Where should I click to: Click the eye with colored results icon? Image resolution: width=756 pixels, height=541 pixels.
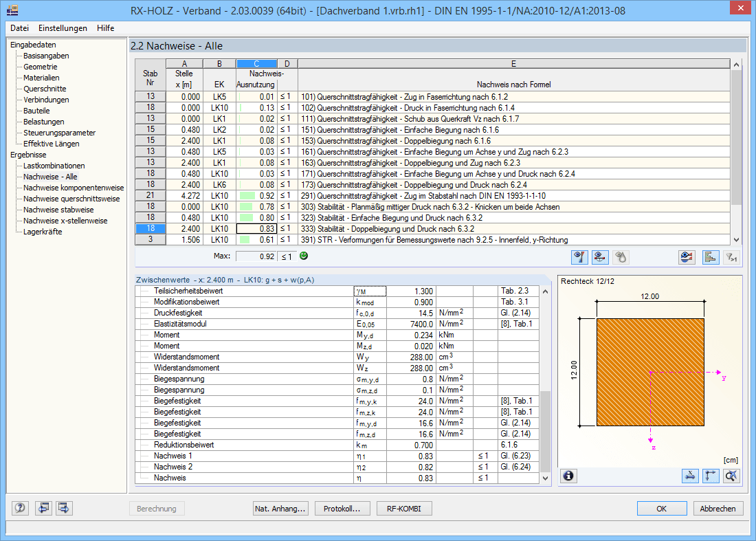click(687, 258)
